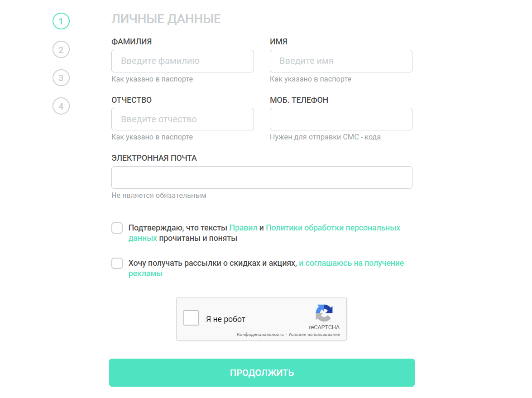Click the ПРОДОЛЖИТЬ button
The image size is (532, 398).
[262, 373]
